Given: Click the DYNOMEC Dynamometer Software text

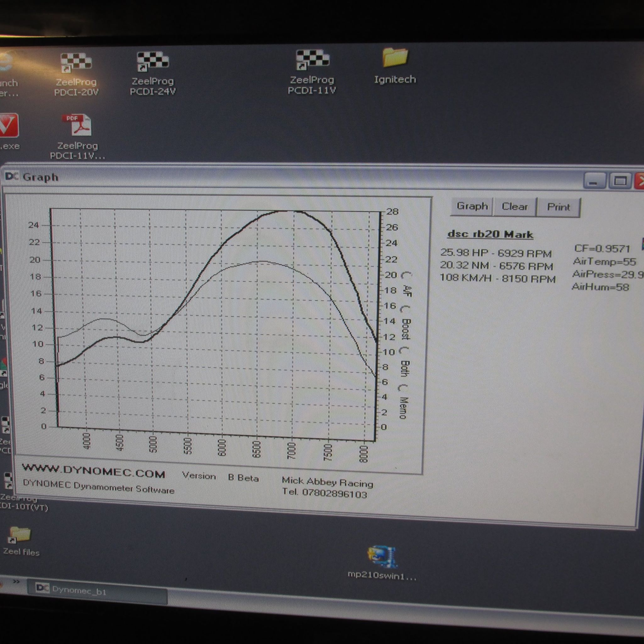Looking at the screenshot, I should [x=99, y=487].
